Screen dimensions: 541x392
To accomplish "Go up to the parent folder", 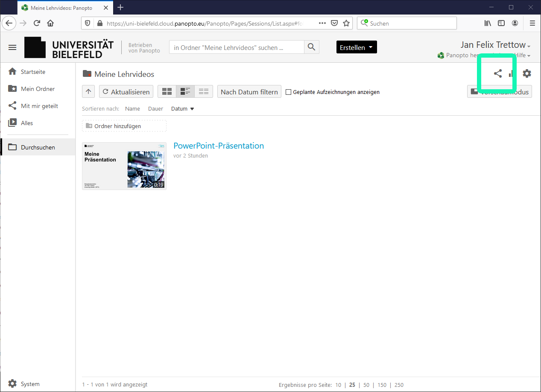I will [88, 92].
